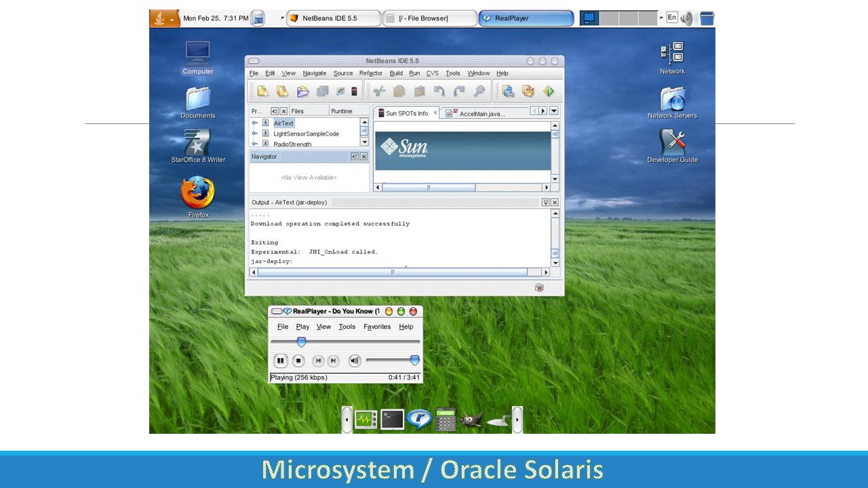Click the En keyboard language indicator
The height and width of the screenshot is (488, 868).
pos(672,18)
